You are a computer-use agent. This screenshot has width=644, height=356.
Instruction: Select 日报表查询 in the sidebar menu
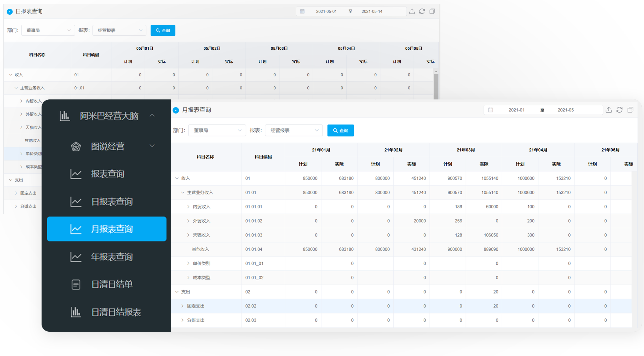pyautogui.click(x=112, y=201)
